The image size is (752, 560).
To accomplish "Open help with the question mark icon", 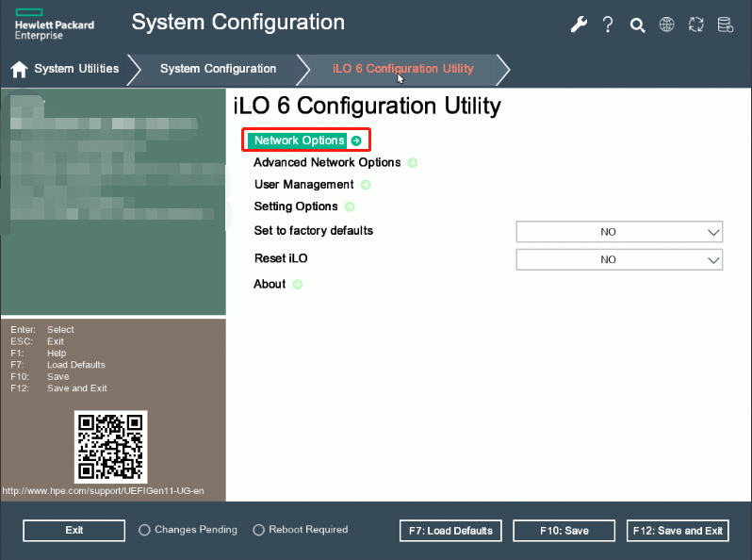I will coord(609,25).
